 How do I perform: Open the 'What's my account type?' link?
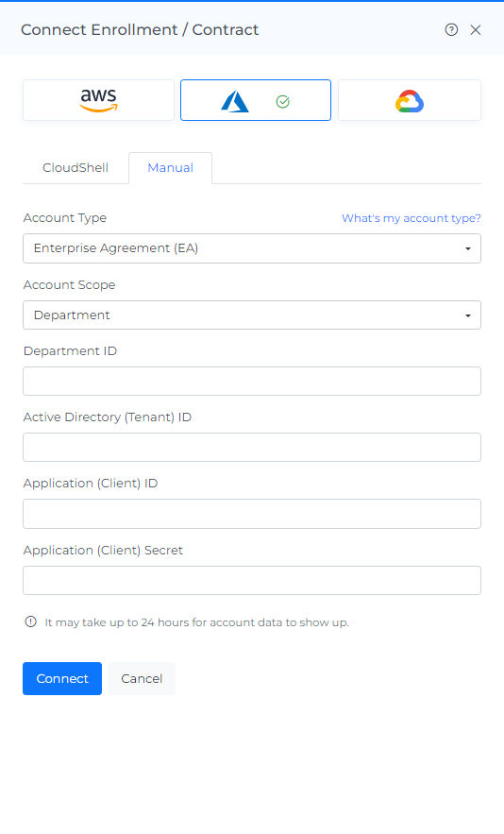click(412, 218)
